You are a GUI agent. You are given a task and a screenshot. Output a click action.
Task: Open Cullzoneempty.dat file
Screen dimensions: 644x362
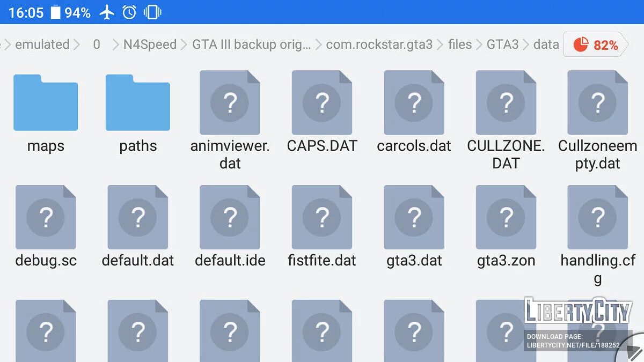click(597, 103)
